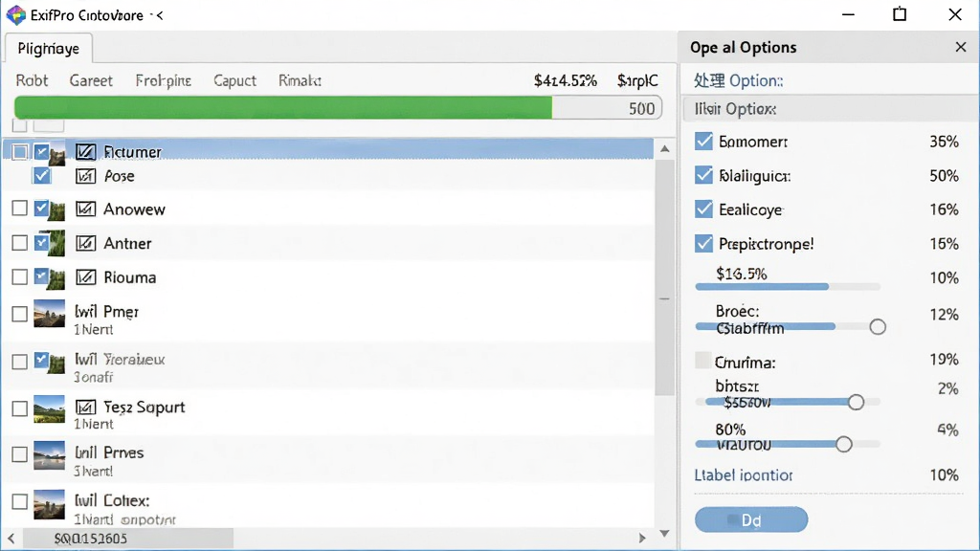The image size is (980, 551).
Task: Open the Ltabel ipontior link
Action: click(x=744, y=475)
